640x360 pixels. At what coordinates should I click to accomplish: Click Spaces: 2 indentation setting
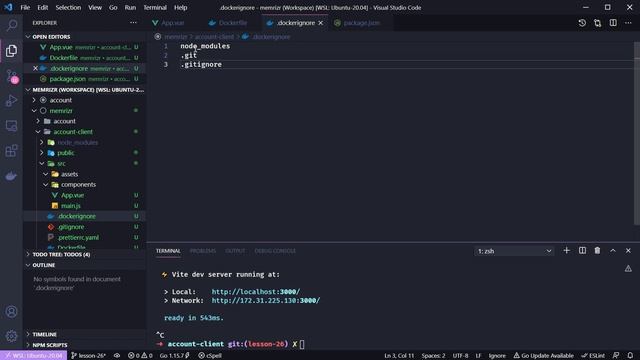coord(433,356)
